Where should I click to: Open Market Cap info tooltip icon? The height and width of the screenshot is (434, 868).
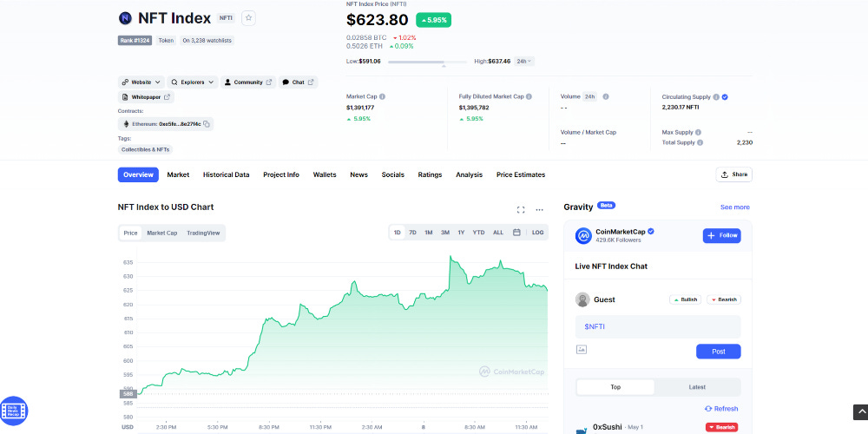pos(383,96)
